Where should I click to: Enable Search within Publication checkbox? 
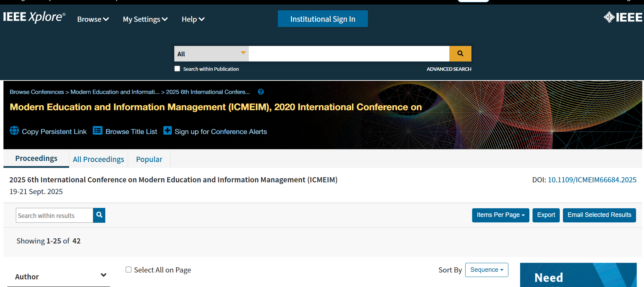[177, 69]
